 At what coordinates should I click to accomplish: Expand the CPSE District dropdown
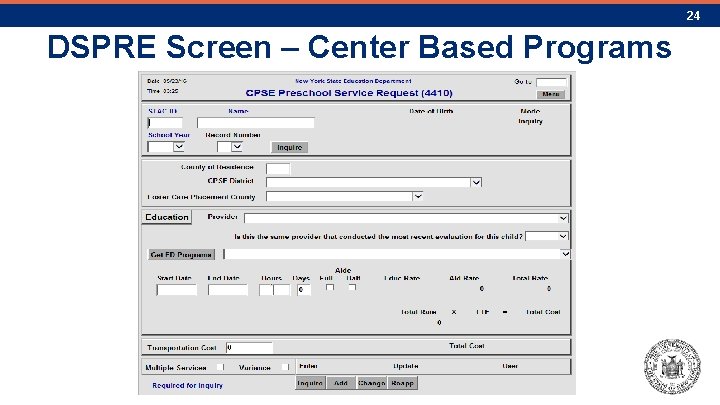(476, 182)
